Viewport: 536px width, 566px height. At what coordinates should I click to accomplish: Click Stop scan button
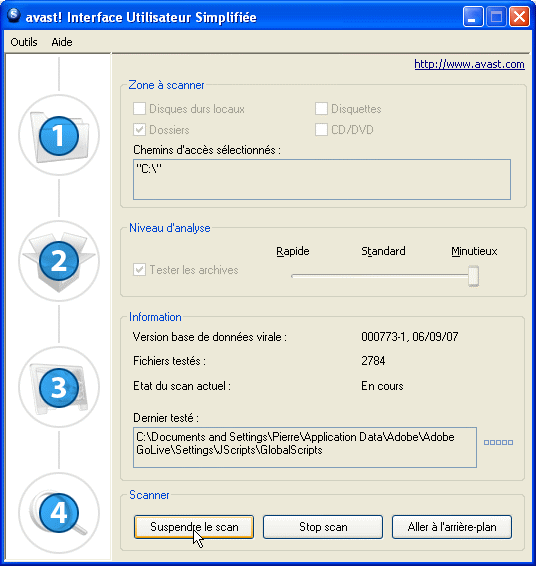point(323,527)
